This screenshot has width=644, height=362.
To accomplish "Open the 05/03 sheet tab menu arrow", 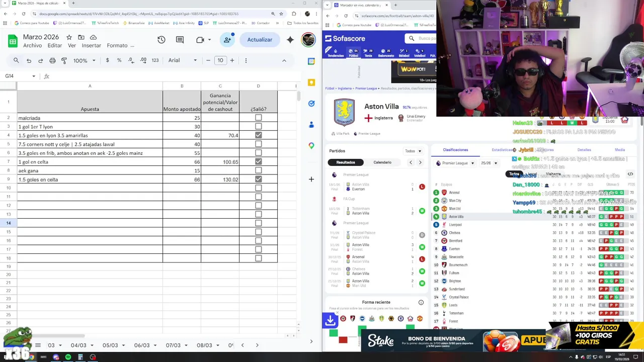I will (123, 345).
